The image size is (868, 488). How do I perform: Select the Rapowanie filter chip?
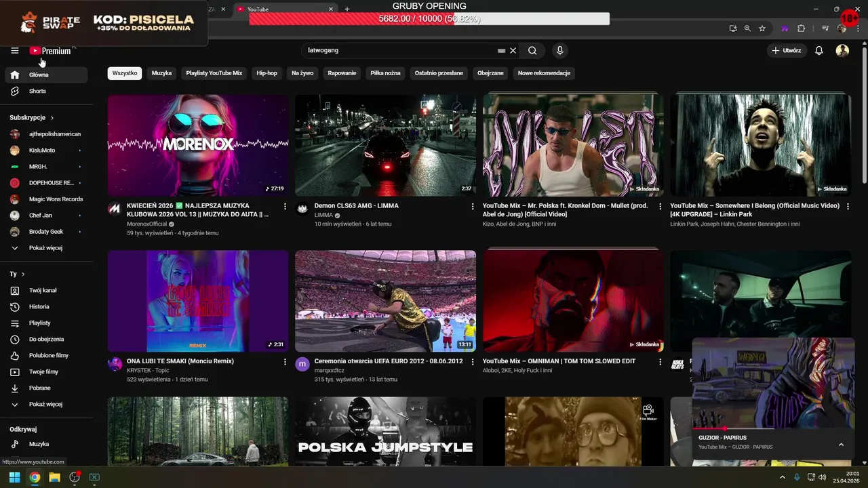click(x=342, y=73)
